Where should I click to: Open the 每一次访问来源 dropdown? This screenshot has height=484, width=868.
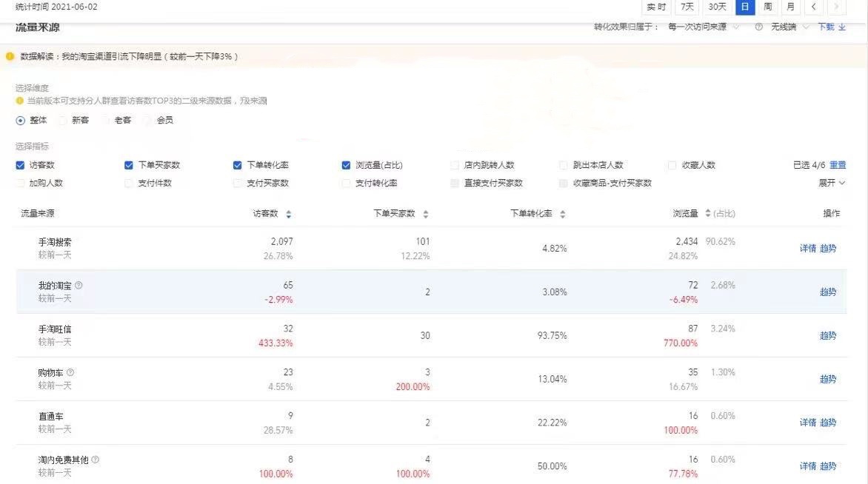click(703, 27)
